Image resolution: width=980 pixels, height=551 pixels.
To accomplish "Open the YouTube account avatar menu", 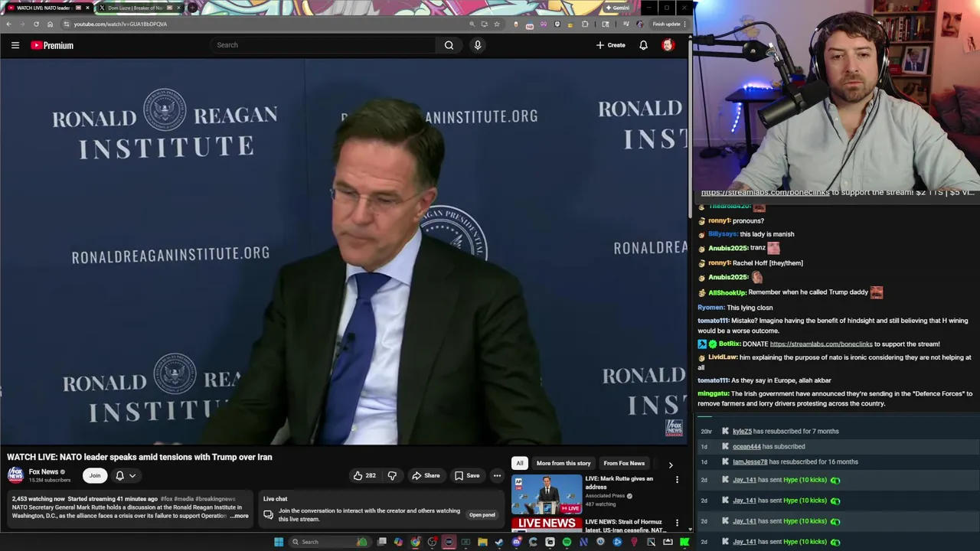I will pyautogui.click(x=668, y=45).
